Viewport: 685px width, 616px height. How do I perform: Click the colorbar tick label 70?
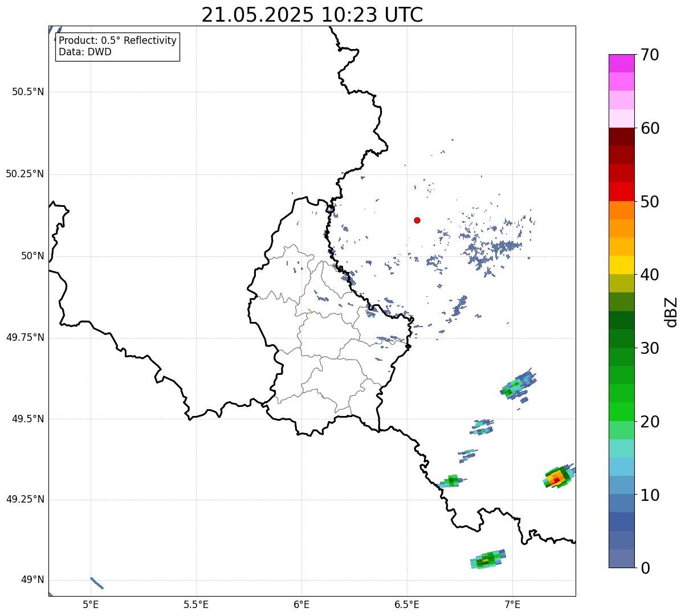click(650, 55)
